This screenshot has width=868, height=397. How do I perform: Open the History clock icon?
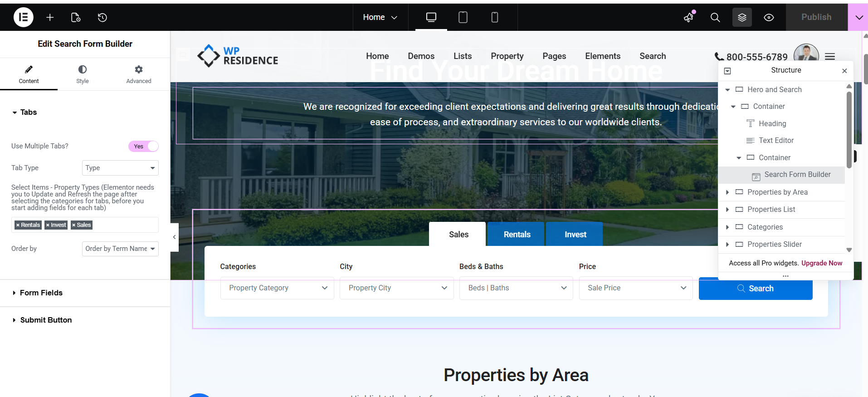[x=102, y=17]
